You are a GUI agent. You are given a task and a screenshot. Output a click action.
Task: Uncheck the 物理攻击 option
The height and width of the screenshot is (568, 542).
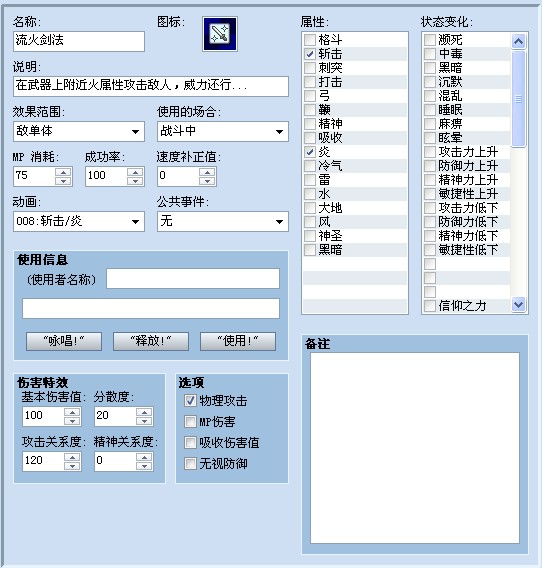pyautogui.click(x=190, y=401)
